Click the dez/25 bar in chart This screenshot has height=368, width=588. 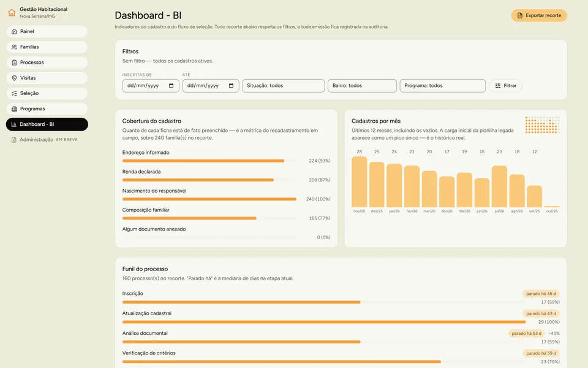coord(377,185)
